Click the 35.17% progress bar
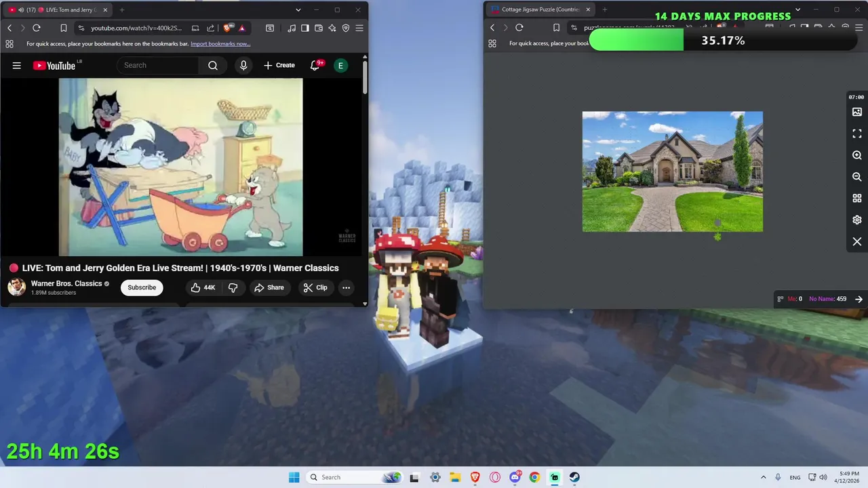 click(x=724, y=41)
